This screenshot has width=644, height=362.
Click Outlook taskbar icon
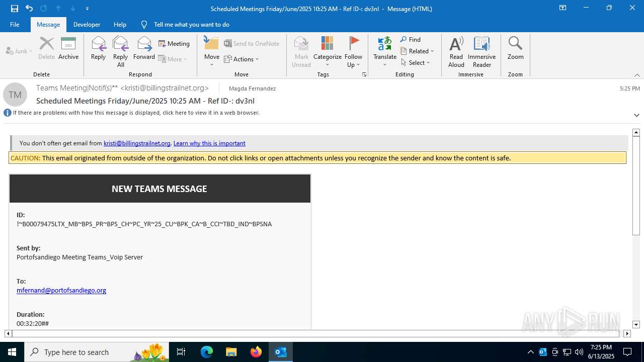coord(280,352)
